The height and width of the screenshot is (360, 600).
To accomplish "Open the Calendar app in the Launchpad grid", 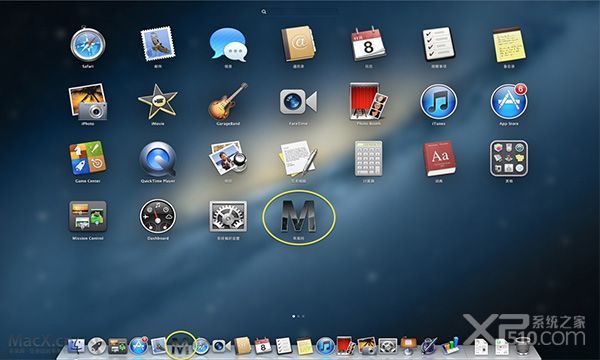I will [368, 44].
